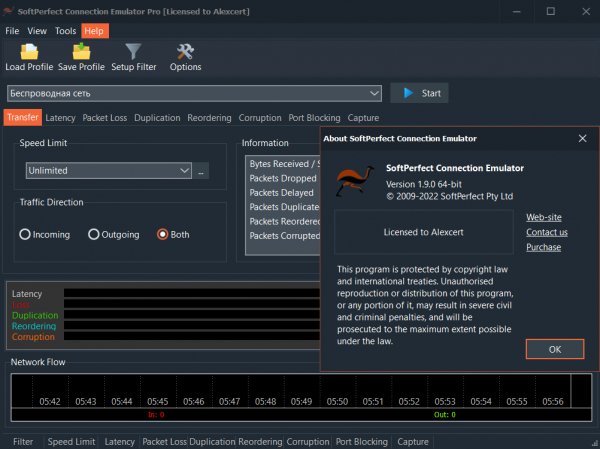Switch to the Corruption tab
This screenshot has height=449, width=600.
click(x=260, y=118)
